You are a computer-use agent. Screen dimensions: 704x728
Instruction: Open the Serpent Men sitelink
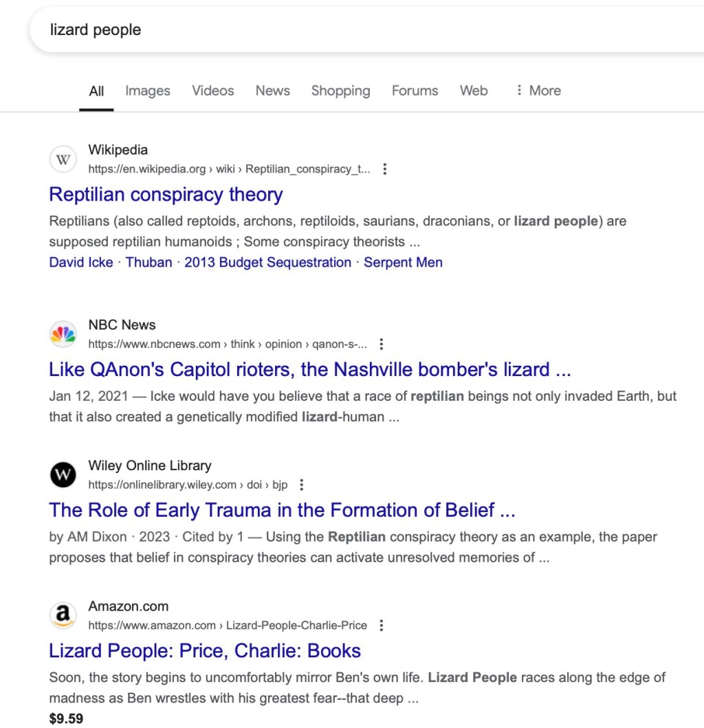pyautogui.click(x=403, y=262)
